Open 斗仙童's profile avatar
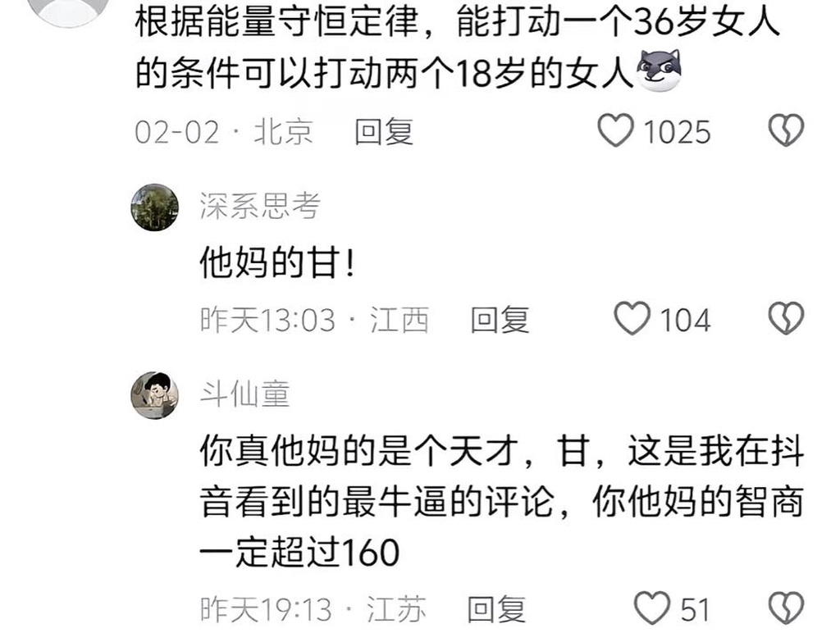The height and width of the screenshot is (633, 840). pos(154,395)
